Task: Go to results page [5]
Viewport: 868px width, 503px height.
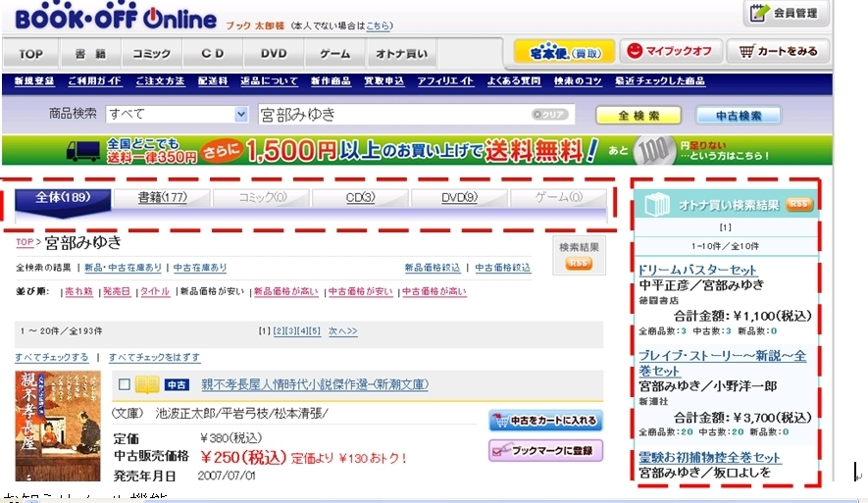Action: tap(315, 330)
